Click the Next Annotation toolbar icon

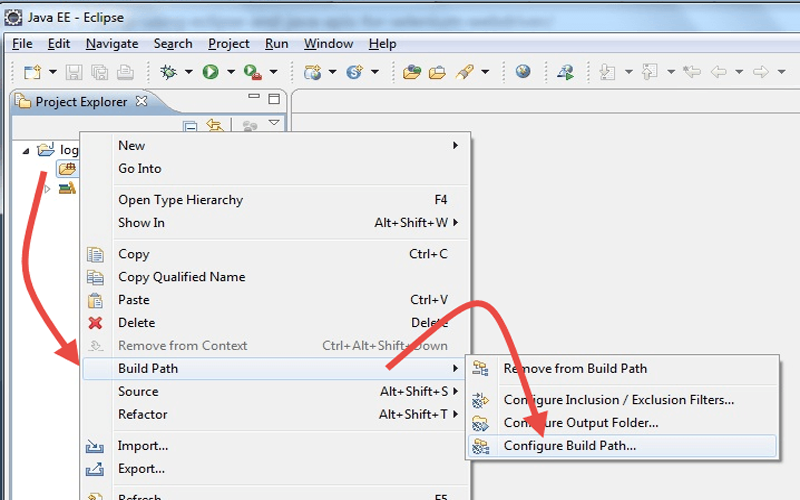[x=607, y=72]
